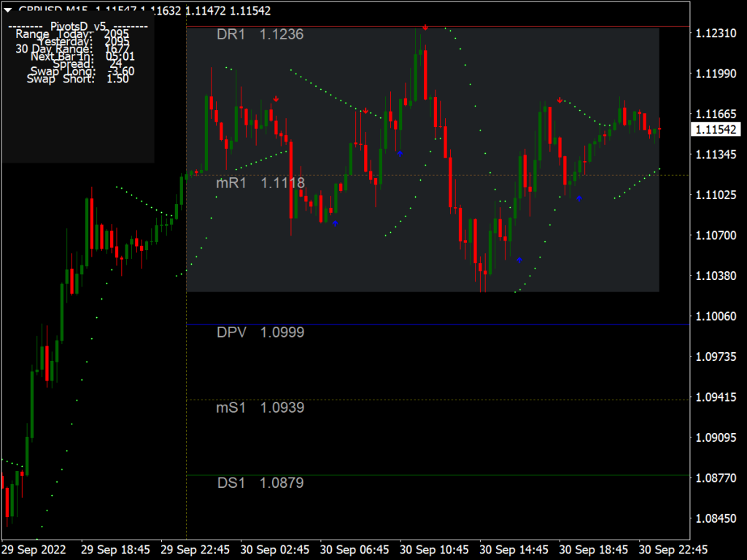Expand the PivotsD v5 info panel

(77, 26)
